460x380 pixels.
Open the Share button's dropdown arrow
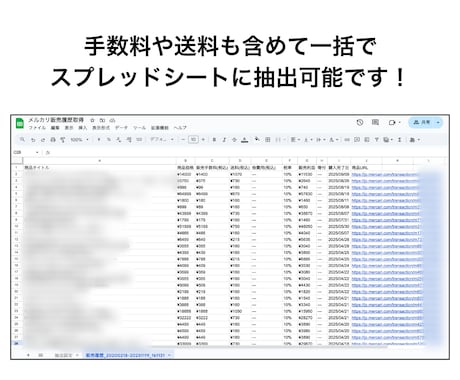[x=438, y=123]
